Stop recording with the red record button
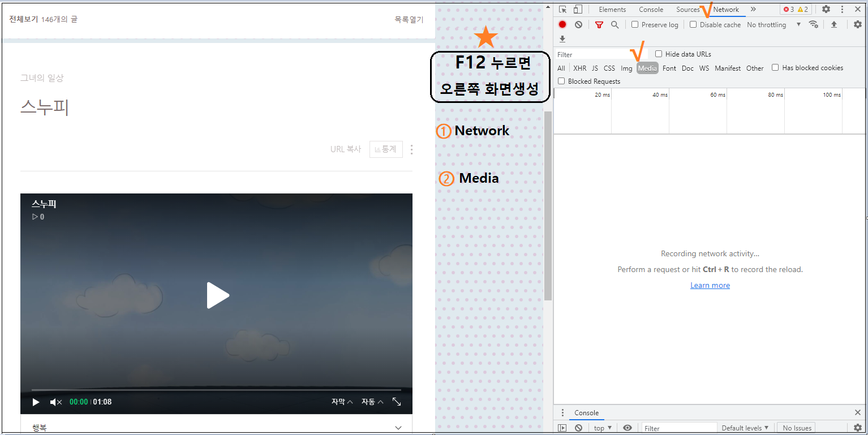 (562, 24)
